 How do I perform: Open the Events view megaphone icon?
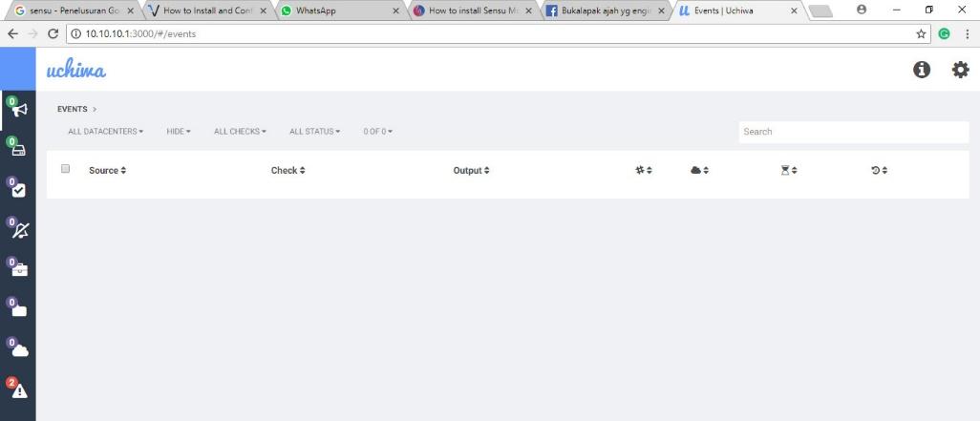tap(19, 110)
